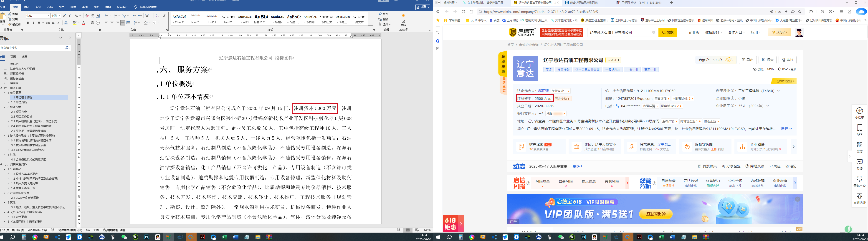Screen dimensions: 868x241
Task: Open the browser downloads icon
Action: click(x=822, y=12)
